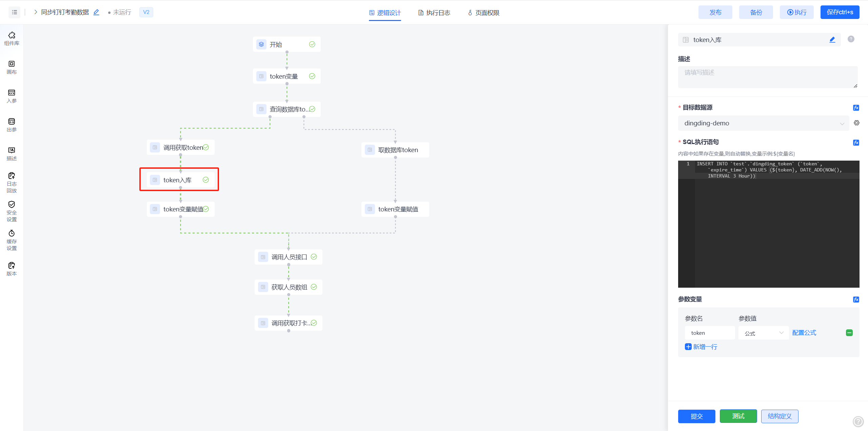Click the fx icon next to SQL执行语句

pyautogui.click(x=856, y=142)
